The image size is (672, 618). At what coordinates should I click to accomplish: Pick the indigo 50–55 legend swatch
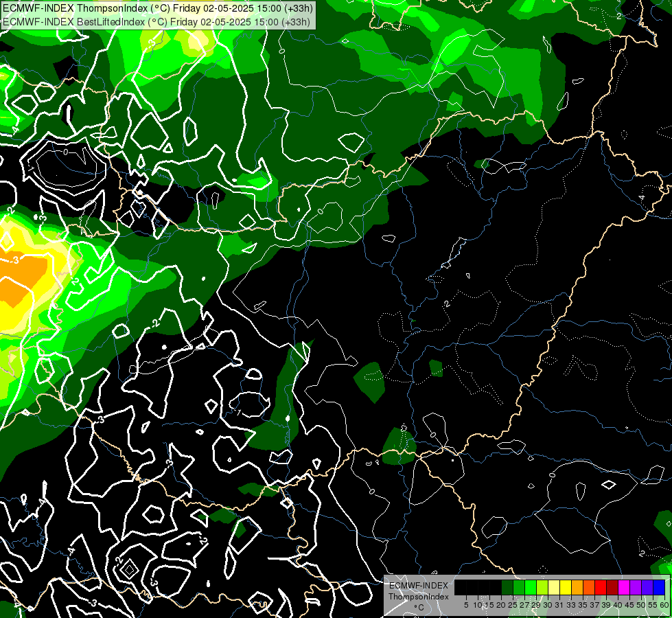click(647, 588)
